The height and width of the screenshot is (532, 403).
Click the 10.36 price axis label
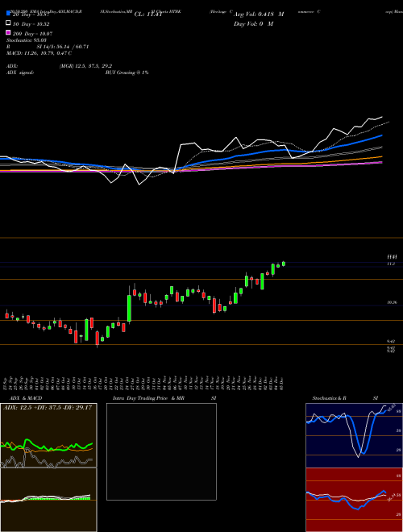click(x=392, y=302)
